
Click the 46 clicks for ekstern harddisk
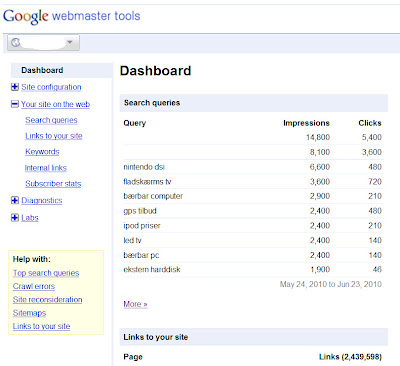tap(377, 269)
